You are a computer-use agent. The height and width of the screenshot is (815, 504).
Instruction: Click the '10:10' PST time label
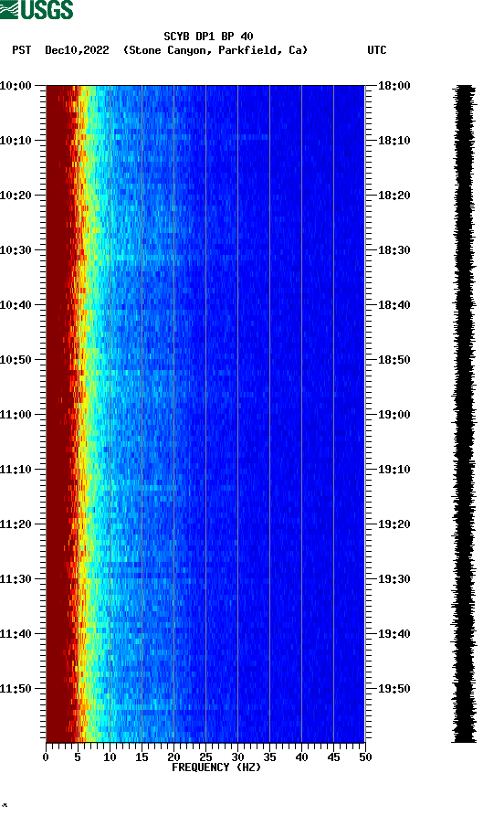tap(16, 141)
